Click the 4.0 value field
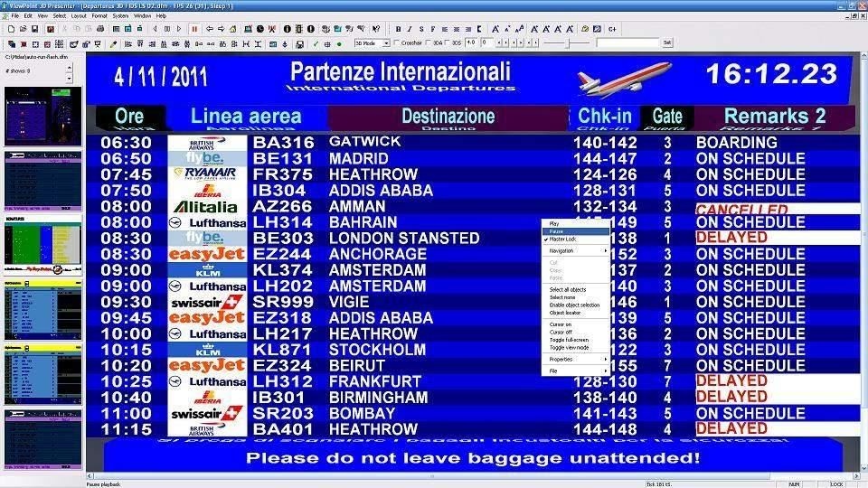The image size is (868, 488). [472, 42]
